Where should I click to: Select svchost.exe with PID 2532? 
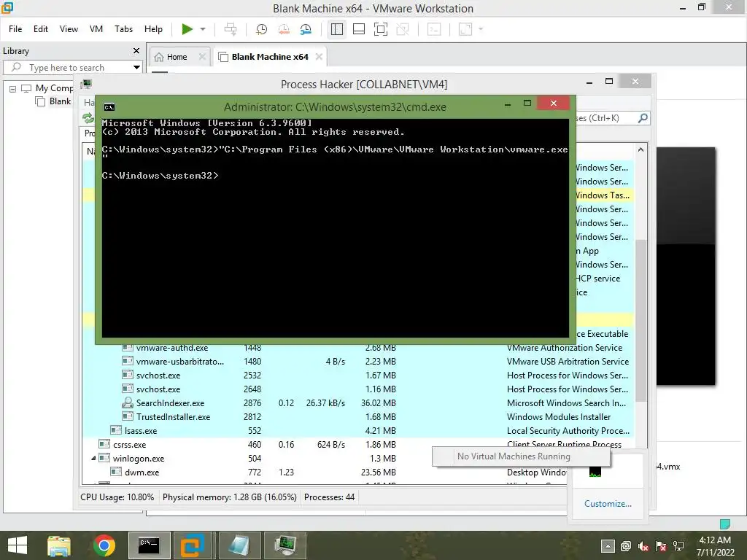point(358,376)
